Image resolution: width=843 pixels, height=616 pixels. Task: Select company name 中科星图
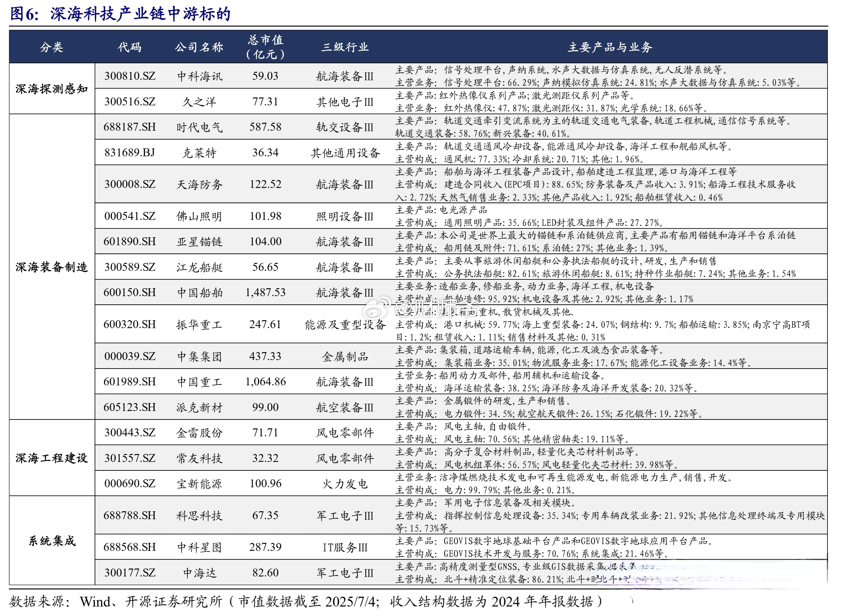[199, 548]
